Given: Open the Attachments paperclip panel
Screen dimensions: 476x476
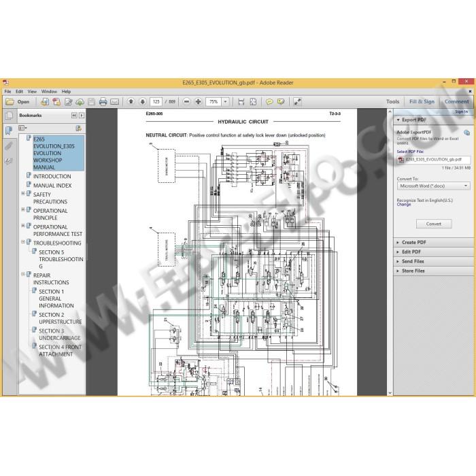Looking at the screenshot, I should click(x=9, y=146).
